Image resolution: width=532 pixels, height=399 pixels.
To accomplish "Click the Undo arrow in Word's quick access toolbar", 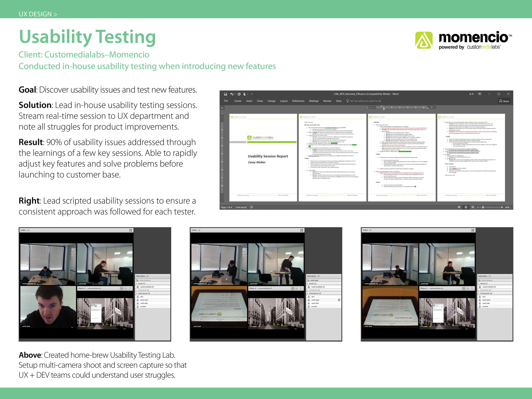I will pos(232,94).
